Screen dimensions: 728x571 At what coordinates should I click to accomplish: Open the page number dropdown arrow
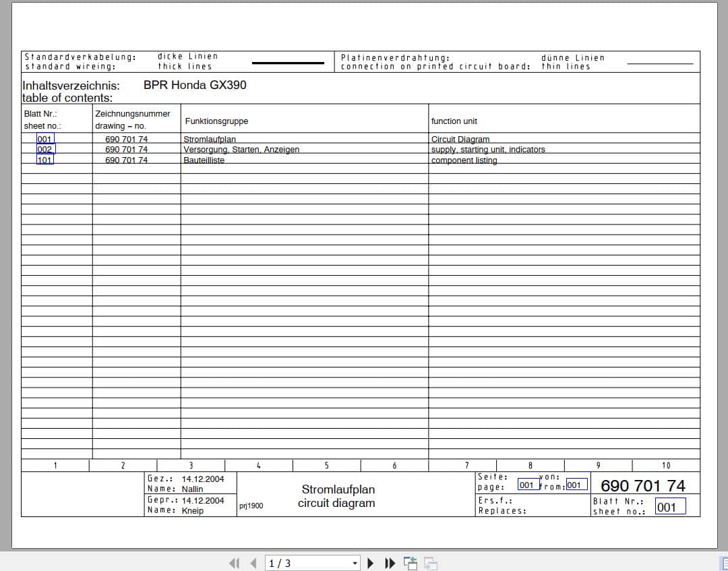(x=355, y=563)
